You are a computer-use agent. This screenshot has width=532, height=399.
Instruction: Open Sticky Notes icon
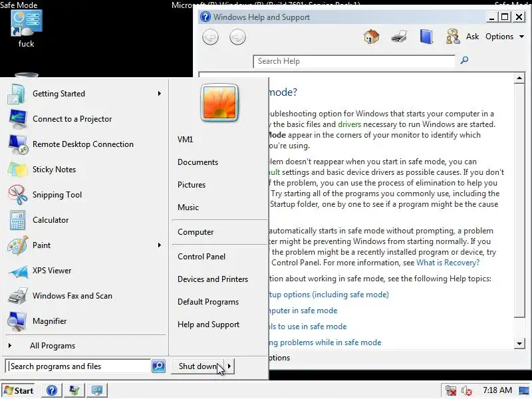click(18, 170)
